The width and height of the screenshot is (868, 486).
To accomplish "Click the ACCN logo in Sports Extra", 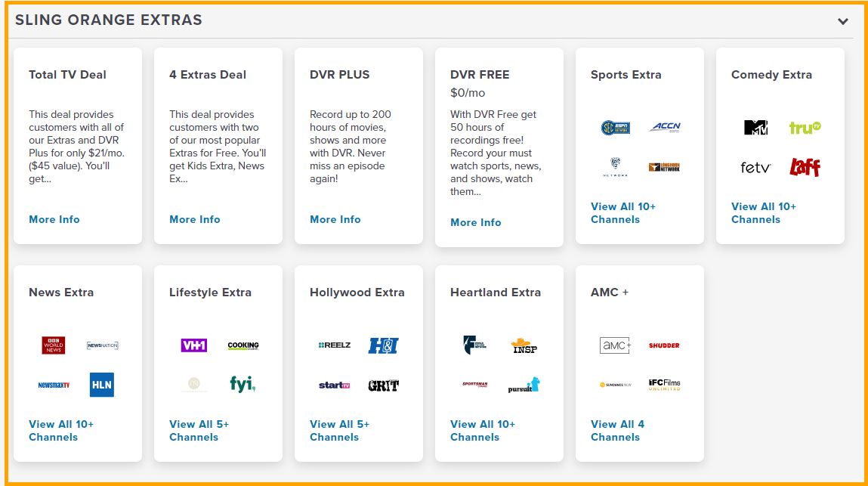I will pos(664,128).
